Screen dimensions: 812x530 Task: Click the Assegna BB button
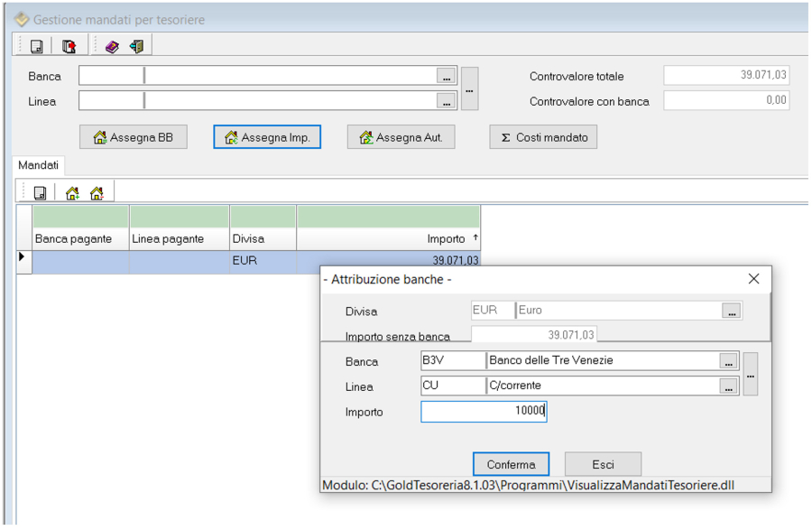[134, 137]
